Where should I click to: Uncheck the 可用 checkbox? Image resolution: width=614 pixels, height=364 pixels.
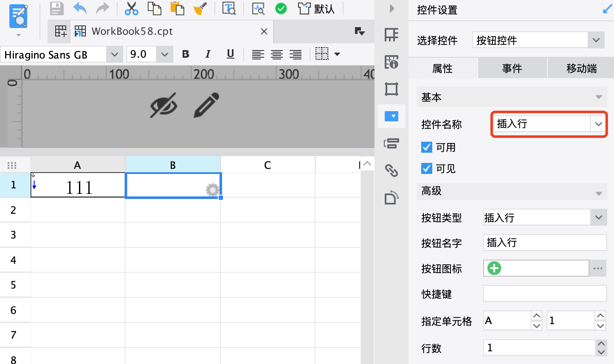427,147
